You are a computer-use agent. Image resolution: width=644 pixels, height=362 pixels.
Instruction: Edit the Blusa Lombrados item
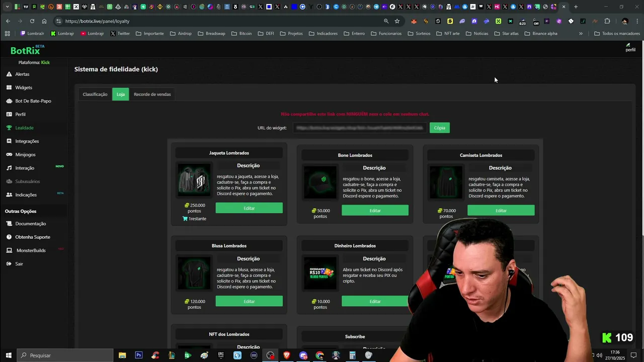click(x=249, y=301)
